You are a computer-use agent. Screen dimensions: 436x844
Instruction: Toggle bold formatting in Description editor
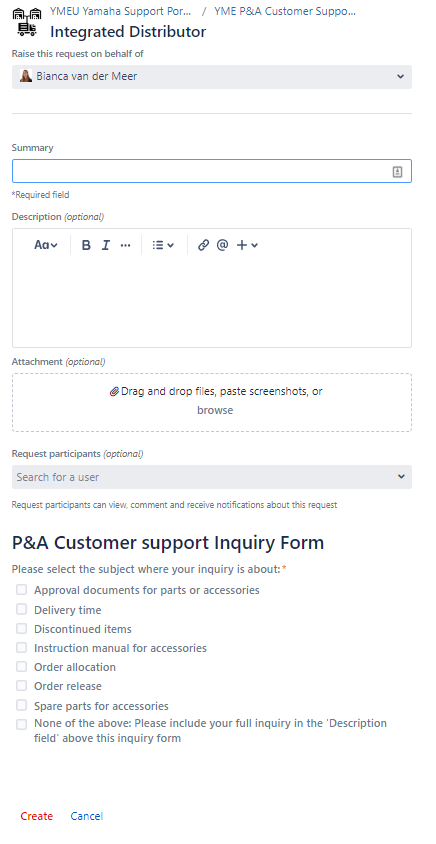click(x=86, y=245)
